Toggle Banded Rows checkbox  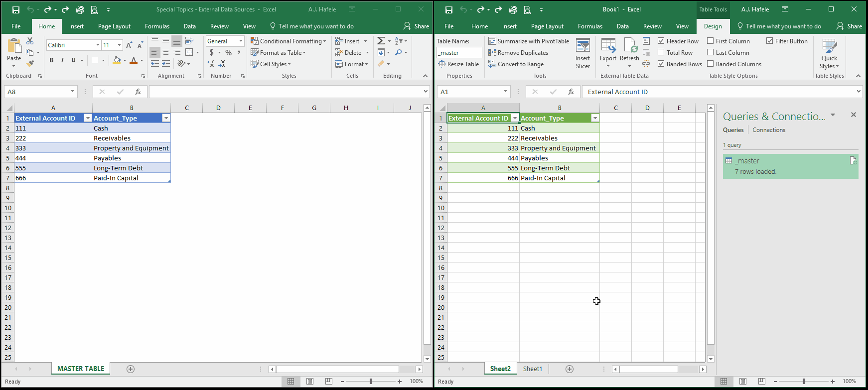coord(661,64)
